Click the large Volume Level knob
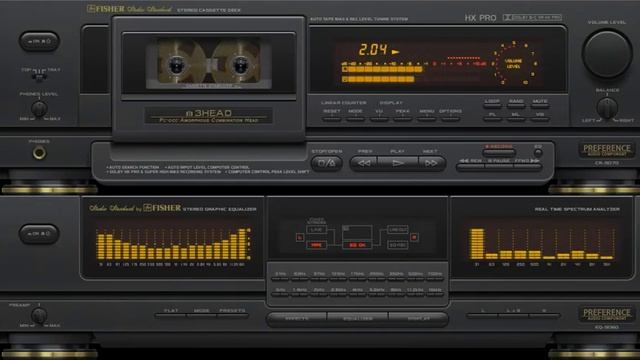Image resolution: width=640 pixels, height=360 pixels. point(607,53)
